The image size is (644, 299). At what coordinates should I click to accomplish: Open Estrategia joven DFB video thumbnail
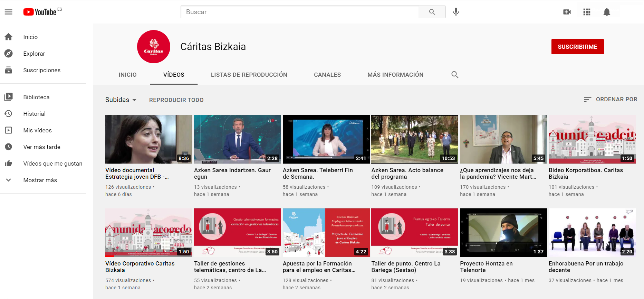(x=149, y=139)
